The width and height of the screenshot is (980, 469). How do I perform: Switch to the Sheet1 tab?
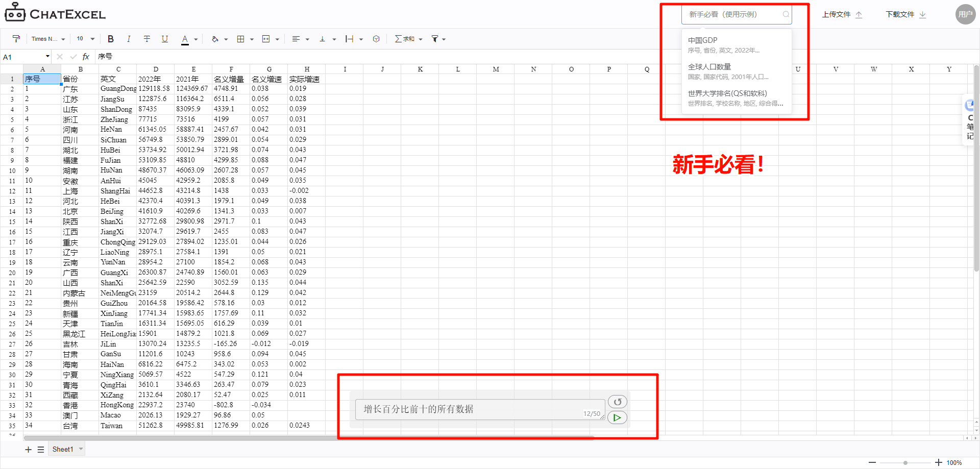[x=63, y=450]
